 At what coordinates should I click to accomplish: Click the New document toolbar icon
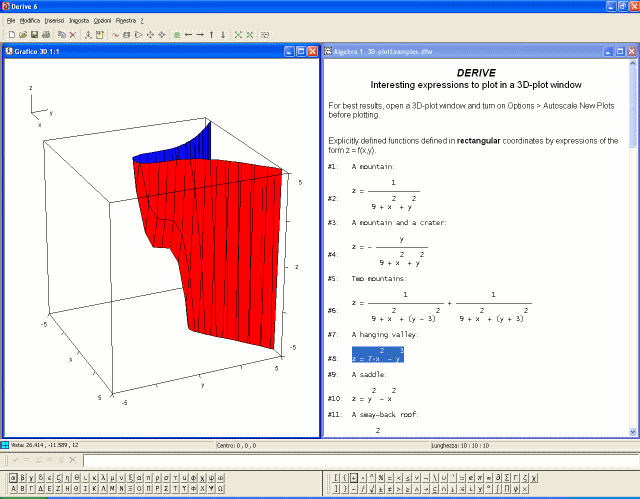(x=11, y=35)
